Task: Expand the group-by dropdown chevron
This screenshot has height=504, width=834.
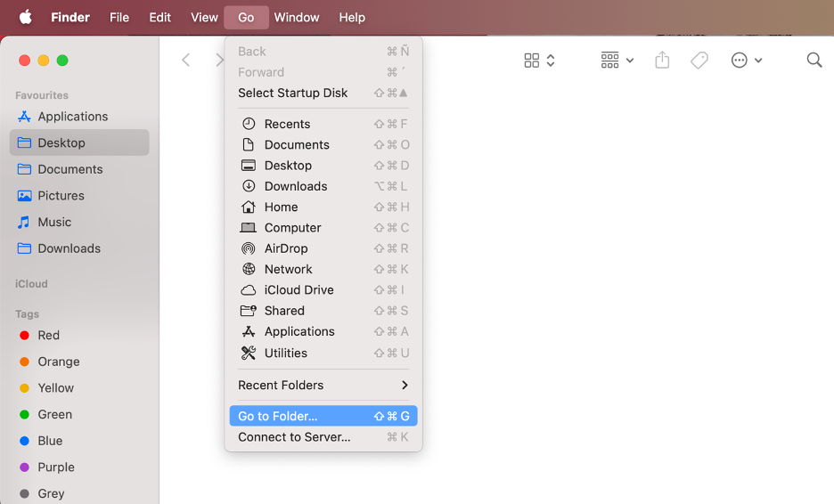Action: click(x=630, y=60)
